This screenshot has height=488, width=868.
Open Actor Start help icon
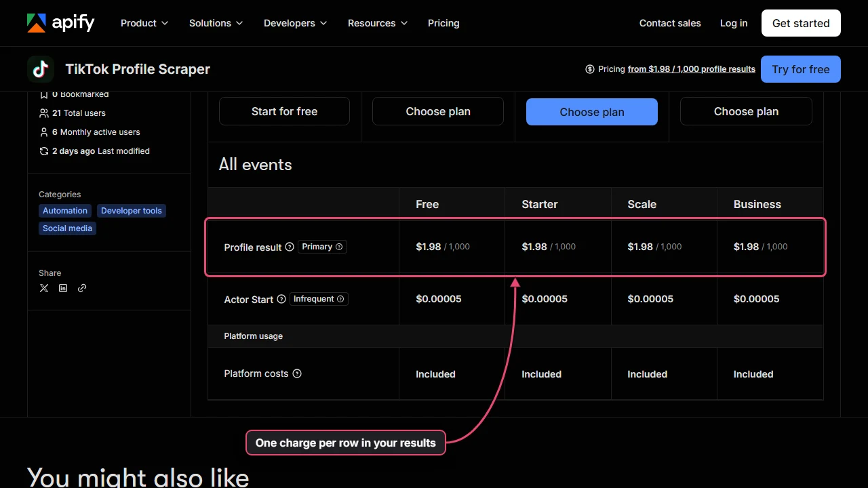(x=281, y=299)
